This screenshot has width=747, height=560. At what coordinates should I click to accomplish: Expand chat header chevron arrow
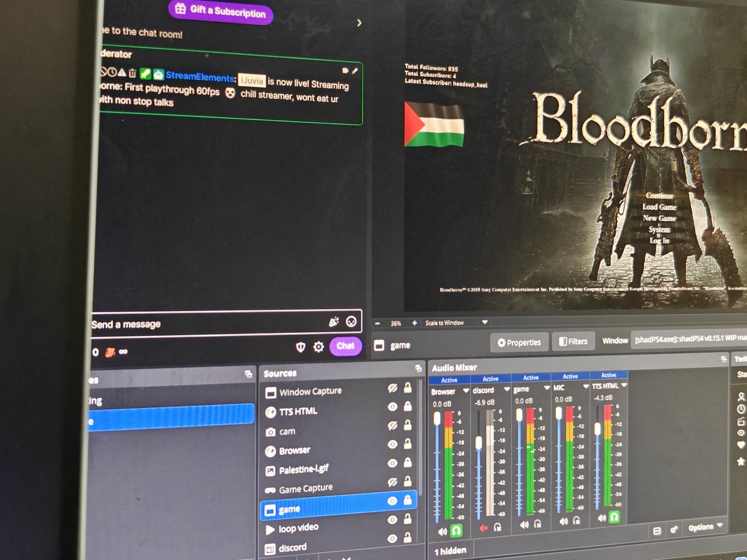click(x=359, y=23)
